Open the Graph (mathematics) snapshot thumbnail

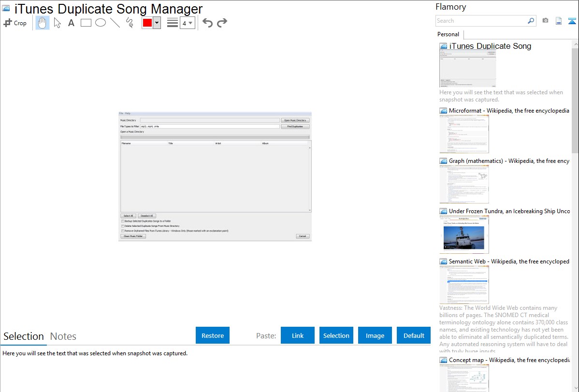(464, 184)
